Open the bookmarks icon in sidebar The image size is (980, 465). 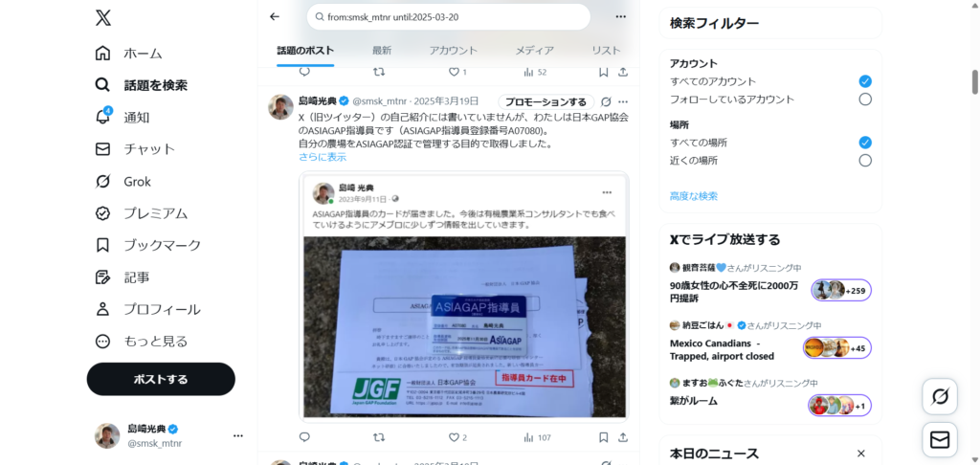(x=102, y=246)
